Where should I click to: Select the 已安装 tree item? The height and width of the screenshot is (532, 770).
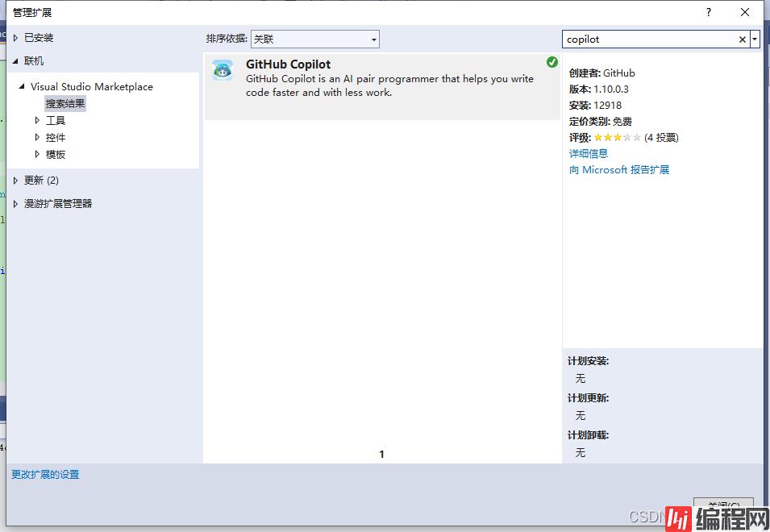pos(39,38)
